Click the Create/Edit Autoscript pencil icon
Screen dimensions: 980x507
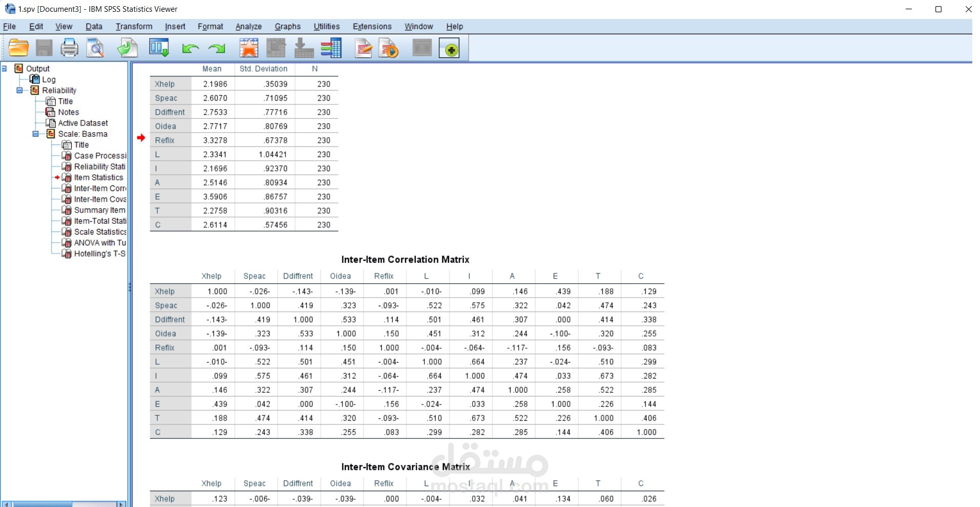pos(363,48)
